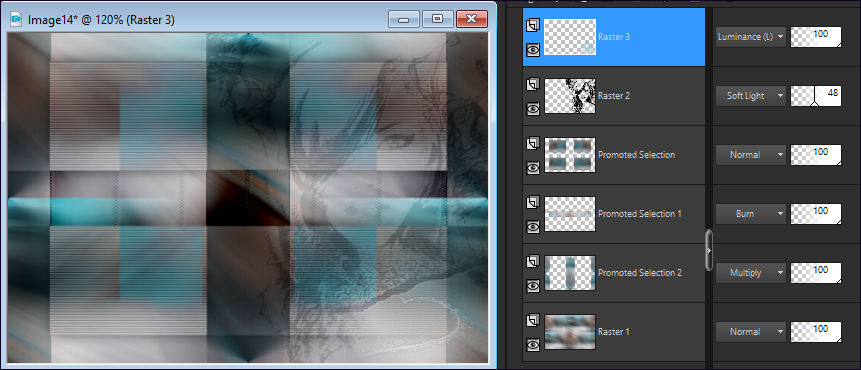
Task: Click opacity slider of Promoted Selection 1
Action: 816,214
